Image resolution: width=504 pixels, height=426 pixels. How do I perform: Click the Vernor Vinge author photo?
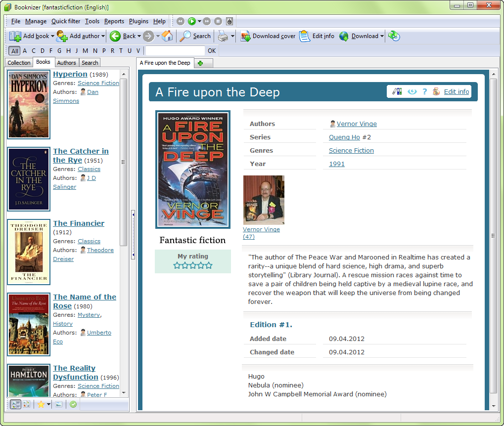(264, 200)
